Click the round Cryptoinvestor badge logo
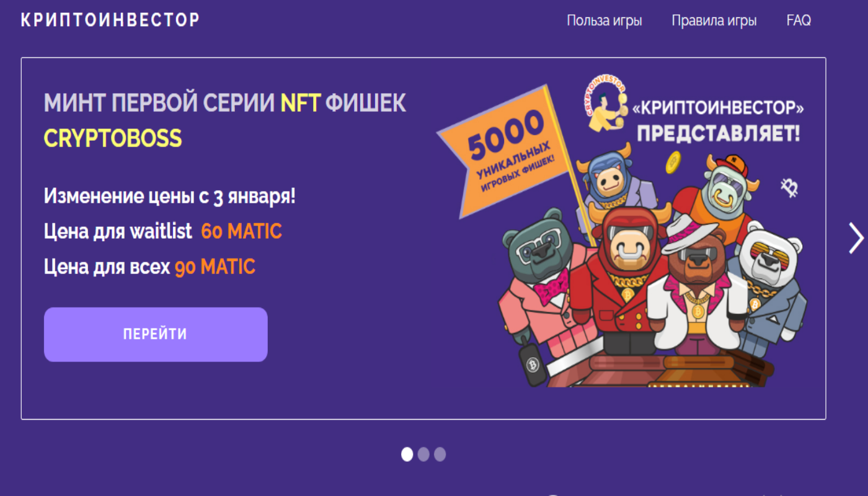 pyautogui.click(x=604, y=101)
